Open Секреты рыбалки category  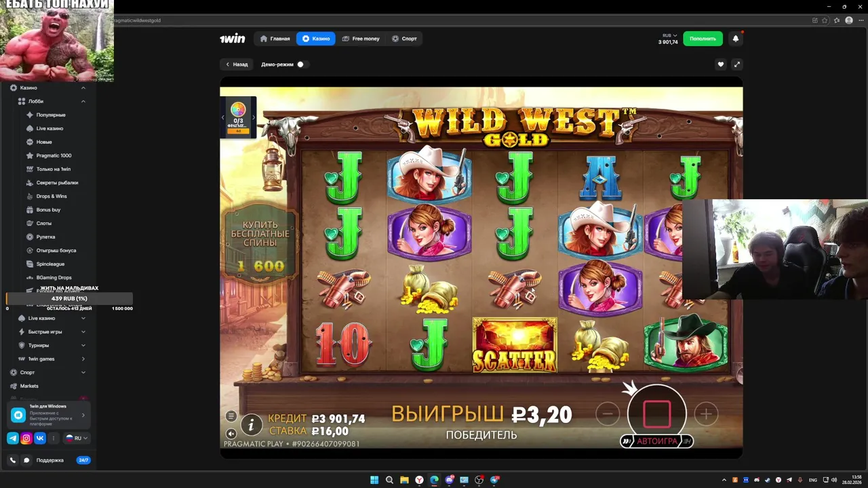(57, 183)
